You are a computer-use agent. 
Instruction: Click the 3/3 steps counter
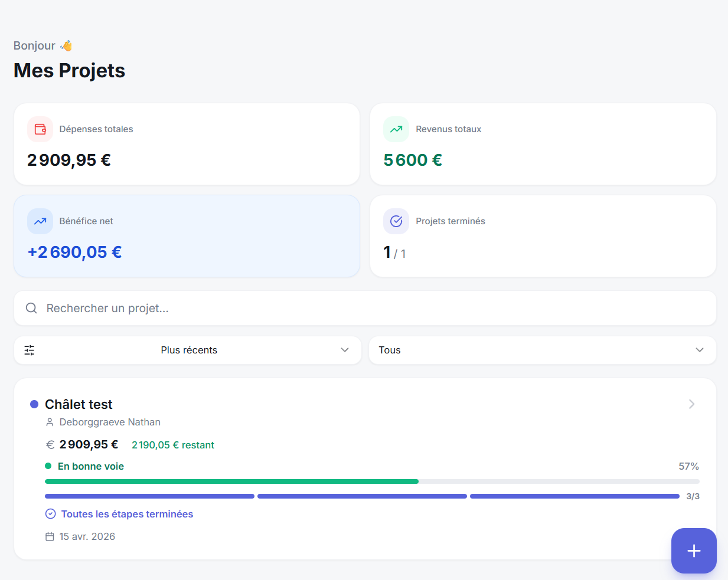pos(693,496)
